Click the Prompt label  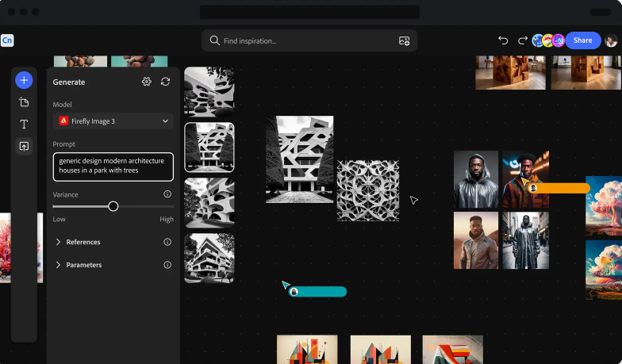63,144
